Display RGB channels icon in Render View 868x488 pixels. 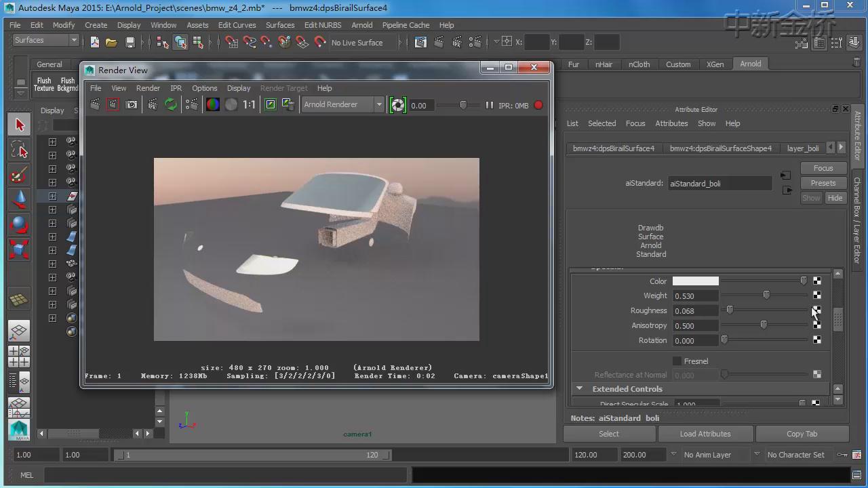[213, 104]
